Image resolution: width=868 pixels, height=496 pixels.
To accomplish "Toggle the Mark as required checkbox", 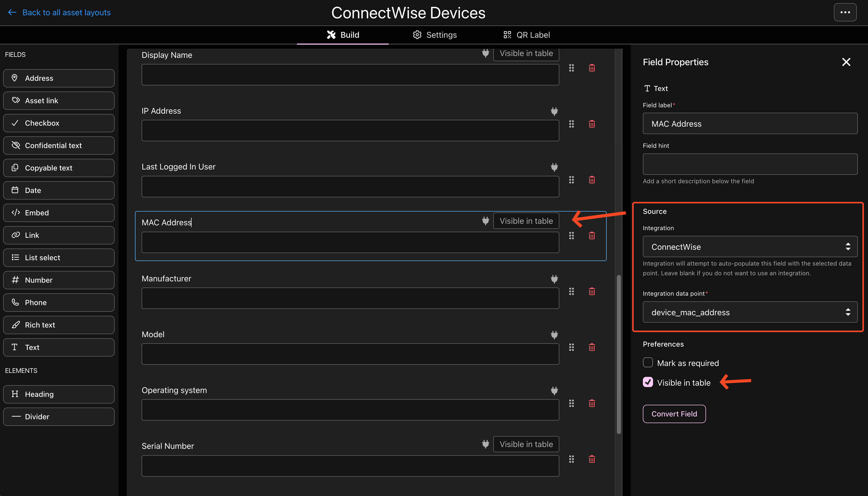I will 648,362.
